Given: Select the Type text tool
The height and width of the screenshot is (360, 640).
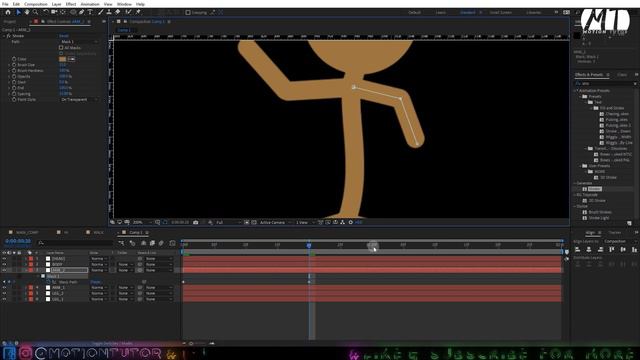Looking at the screenshot, I should (90, 12).
